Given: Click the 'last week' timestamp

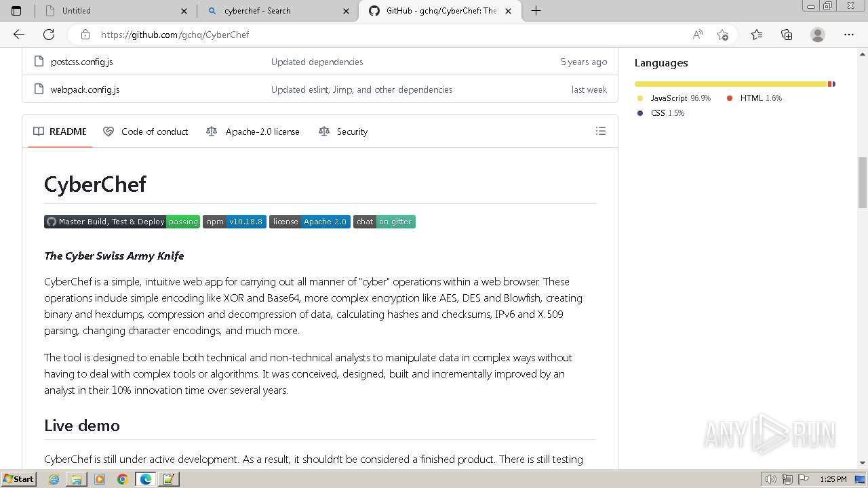Looking at the screenshot, I should coord(589,89).
